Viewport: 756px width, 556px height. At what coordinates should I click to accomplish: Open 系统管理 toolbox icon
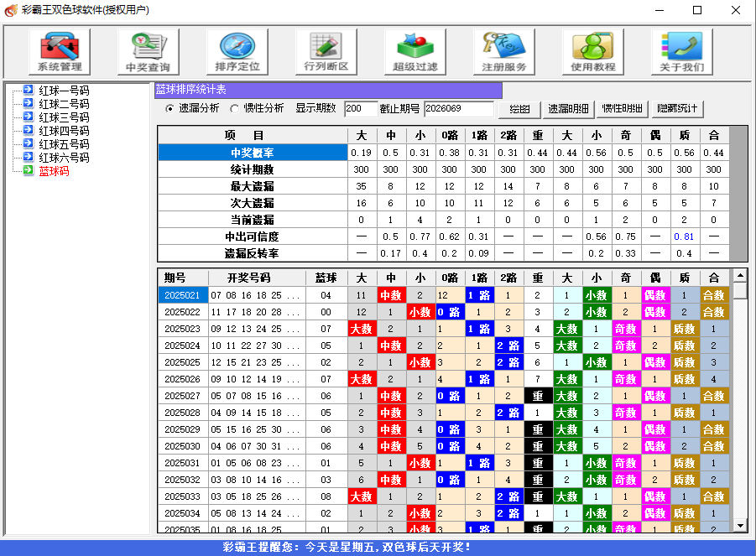tap(60, 51)
